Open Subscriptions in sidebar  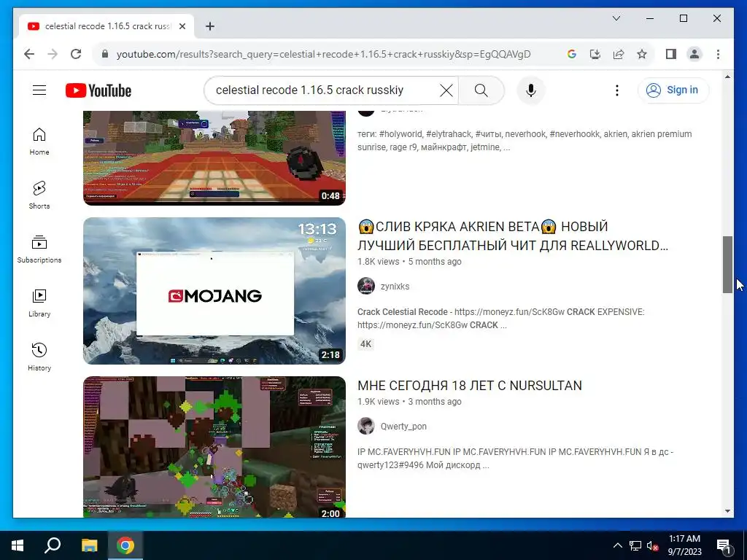tap(39, 249)
